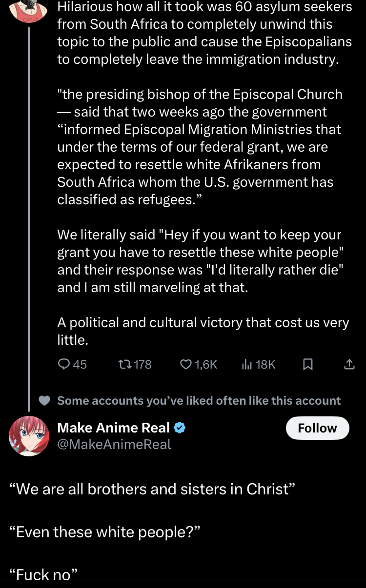
Task: Tap "Some accounts you've liked" notice text
Action: [x=199, y=401]
